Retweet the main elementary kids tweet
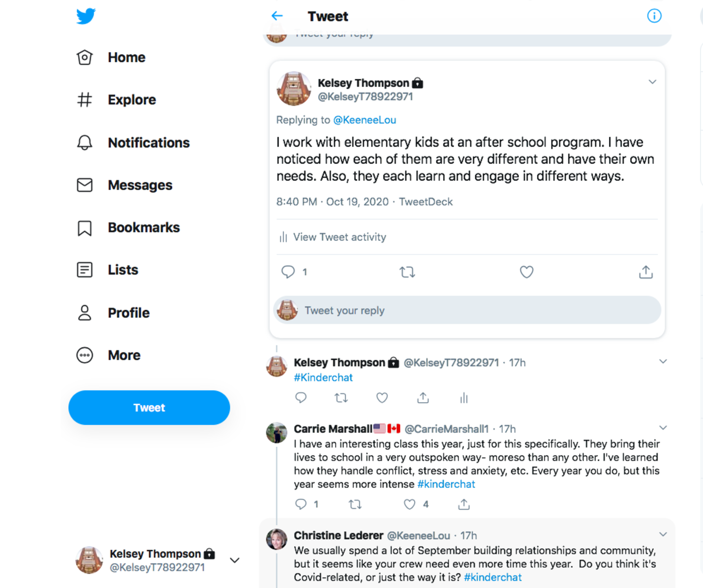The image size is (703, 588). tap(407, 272)
